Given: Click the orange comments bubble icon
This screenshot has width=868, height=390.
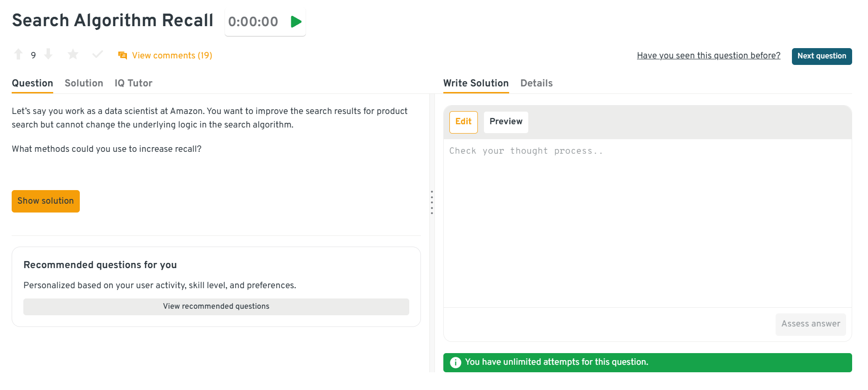Looking at the screenshot, I should pyautogui.click(x=123, y=56).
